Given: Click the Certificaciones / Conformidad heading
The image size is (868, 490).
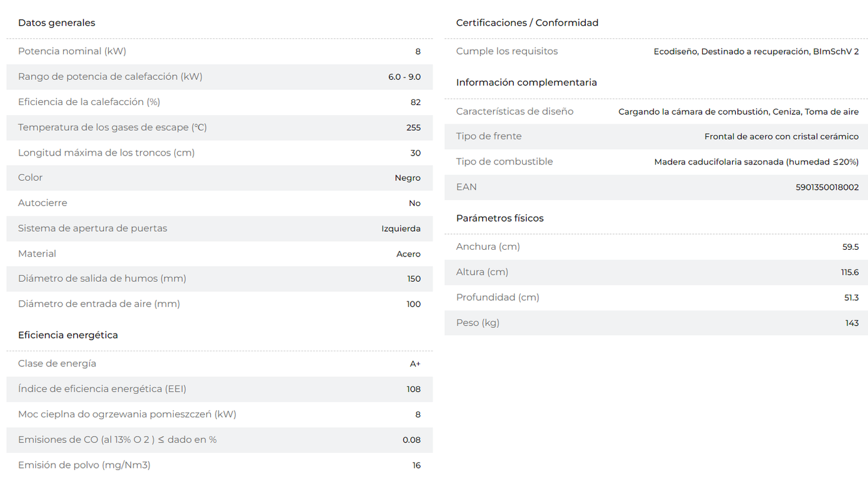Looking at the screenshot, I should coord(527,23).
